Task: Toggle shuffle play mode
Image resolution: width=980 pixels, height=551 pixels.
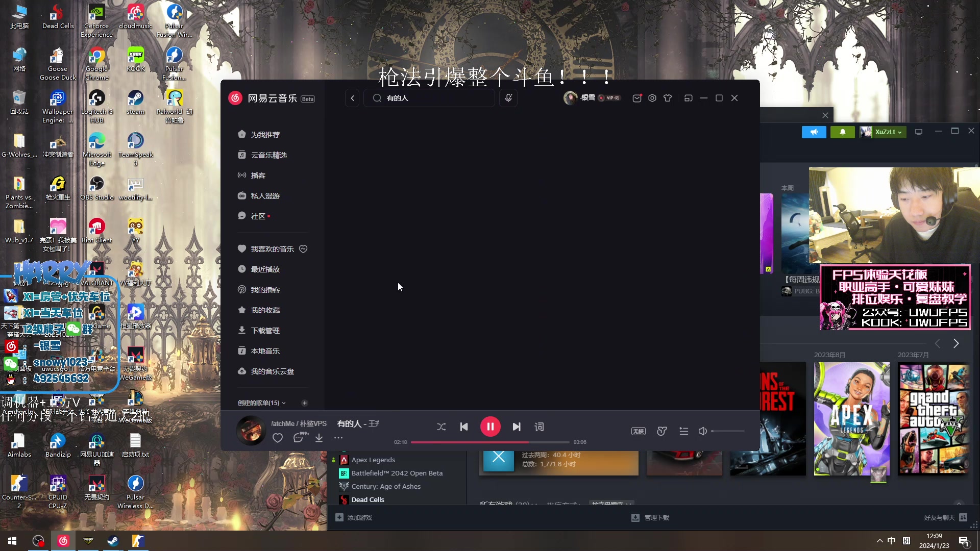Action: (442, 427)
